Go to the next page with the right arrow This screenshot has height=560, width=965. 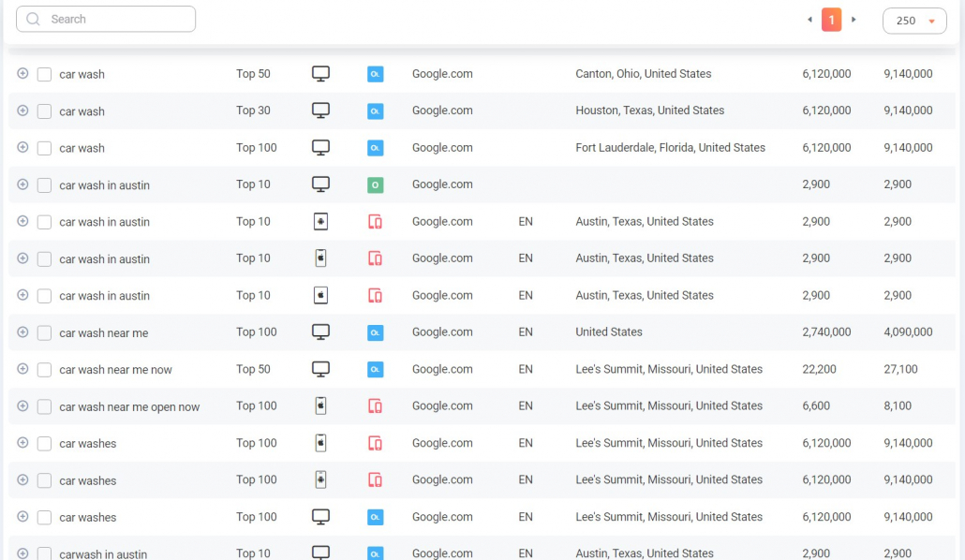click(854, 20)
